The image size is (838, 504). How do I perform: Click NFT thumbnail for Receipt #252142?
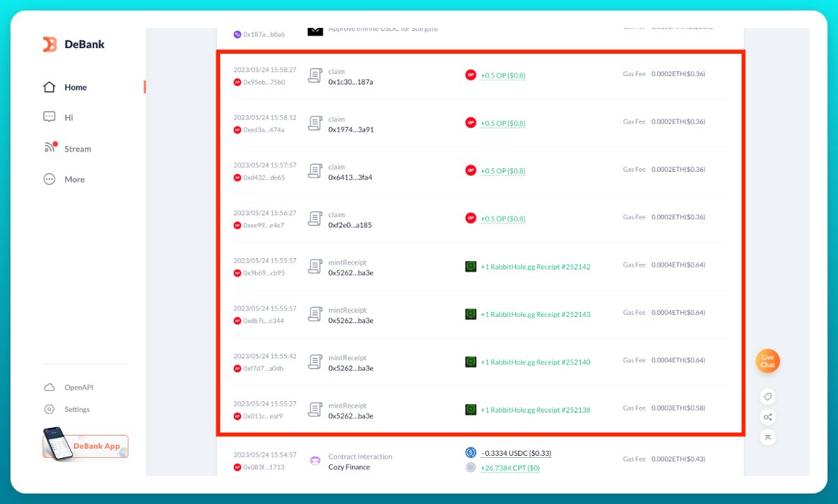point(471,266)
